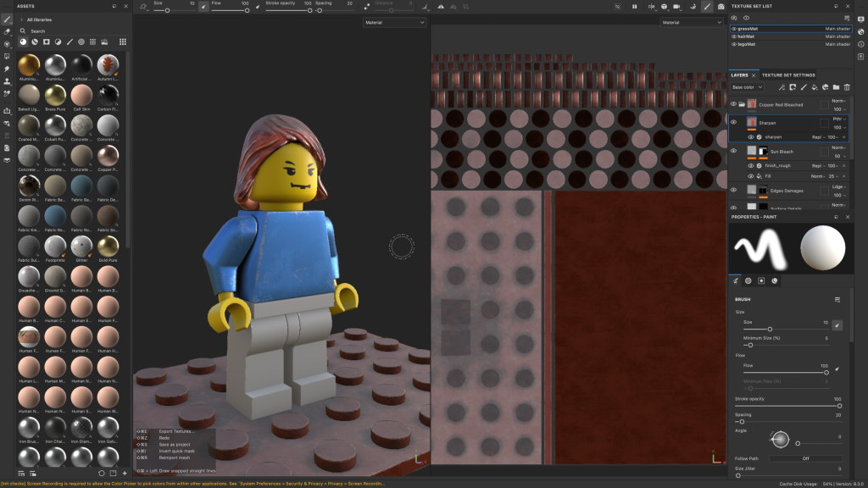Viewport: 868px width, 488px height.
Task: Expand the All libraries tree
Action: coord(21,19)
